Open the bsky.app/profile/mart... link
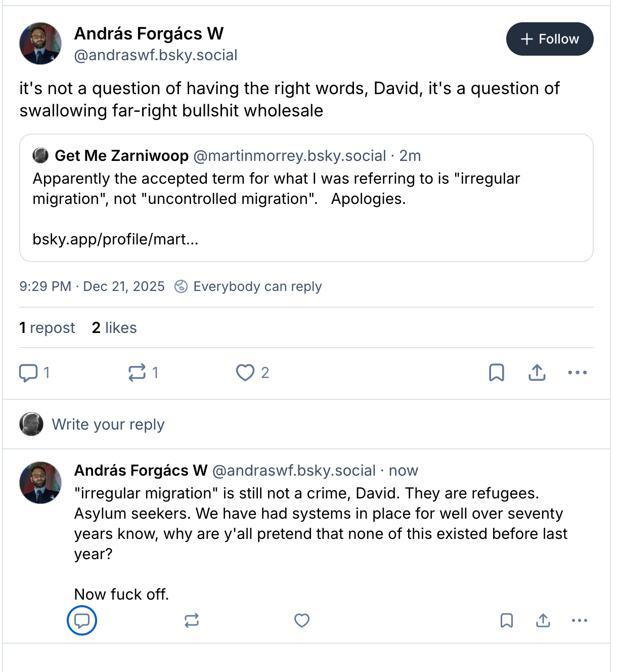 tap(115, 239)
